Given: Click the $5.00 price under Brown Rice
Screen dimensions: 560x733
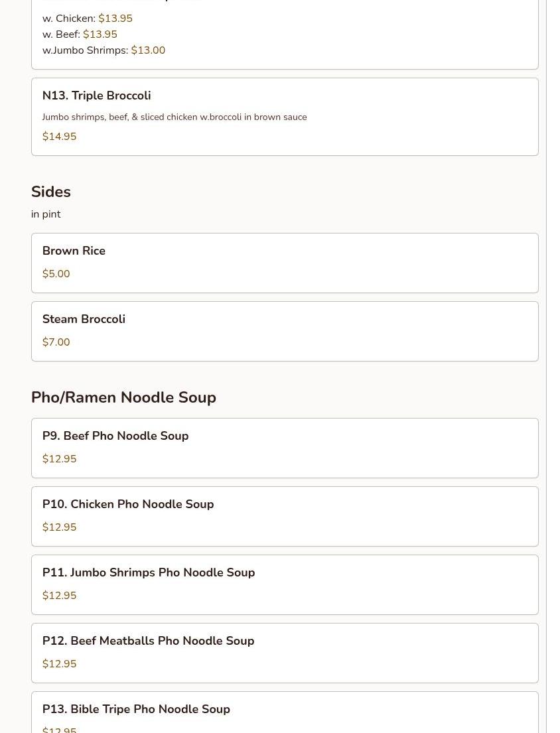Looking at the screenshot, I should 56,274.
